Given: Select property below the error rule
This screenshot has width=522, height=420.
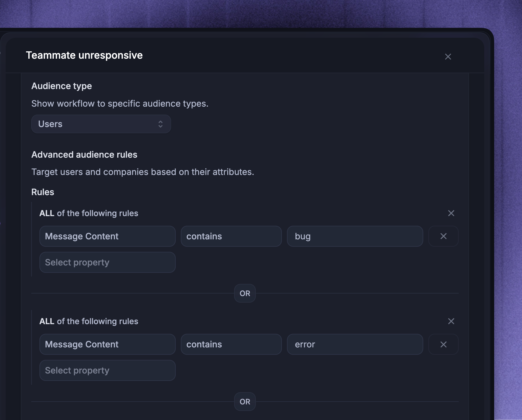Looking at the screenshot, I should click(x=108, y=370).
